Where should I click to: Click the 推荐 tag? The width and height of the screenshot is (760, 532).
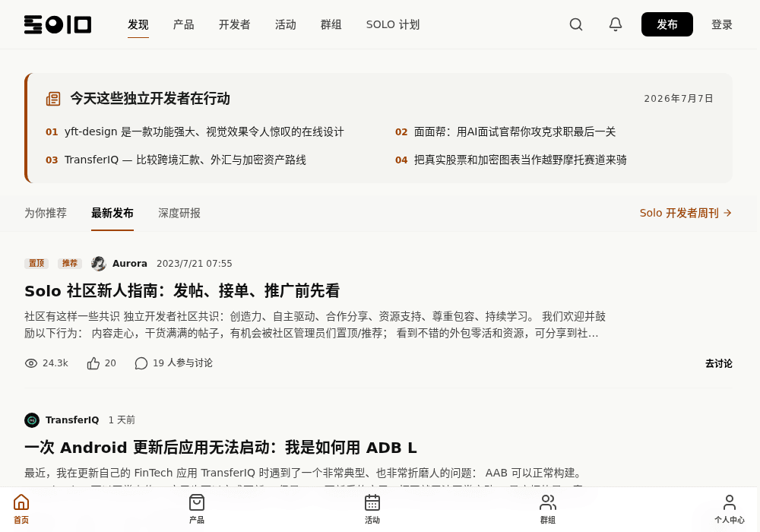coord(70,263)
